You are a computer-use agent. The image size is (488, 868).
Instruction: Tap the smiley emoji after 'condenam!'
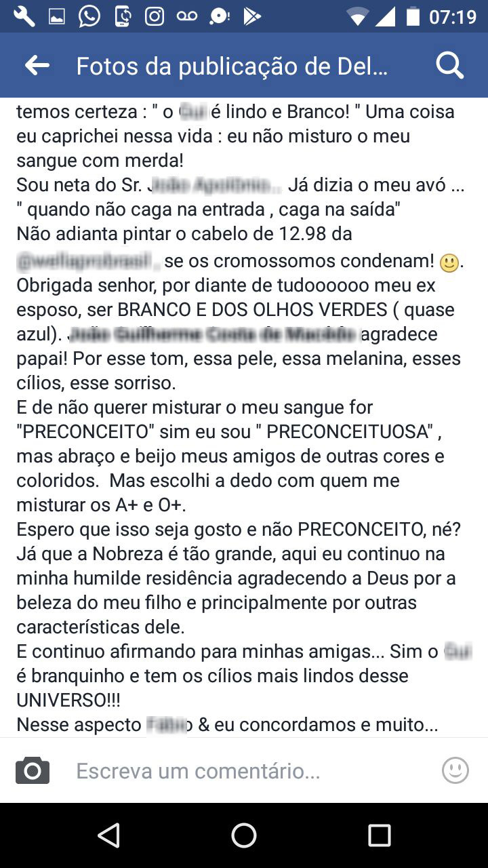449,262
